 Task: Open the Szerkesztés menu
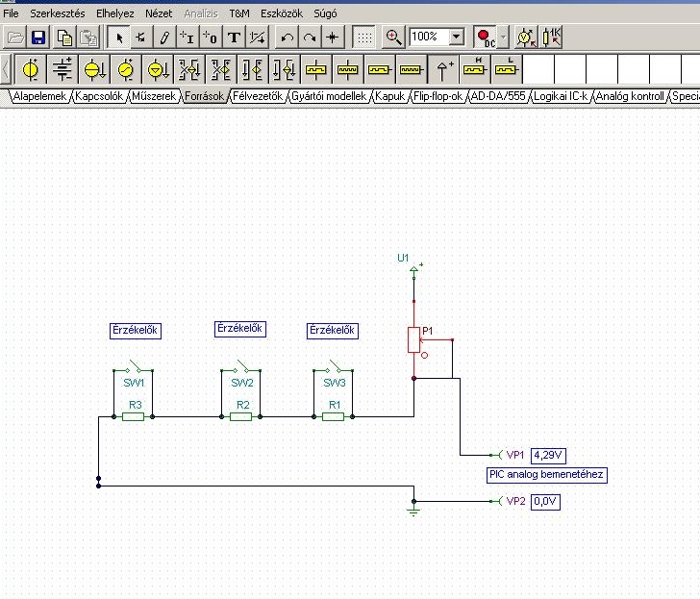click(x=57, y=13)
